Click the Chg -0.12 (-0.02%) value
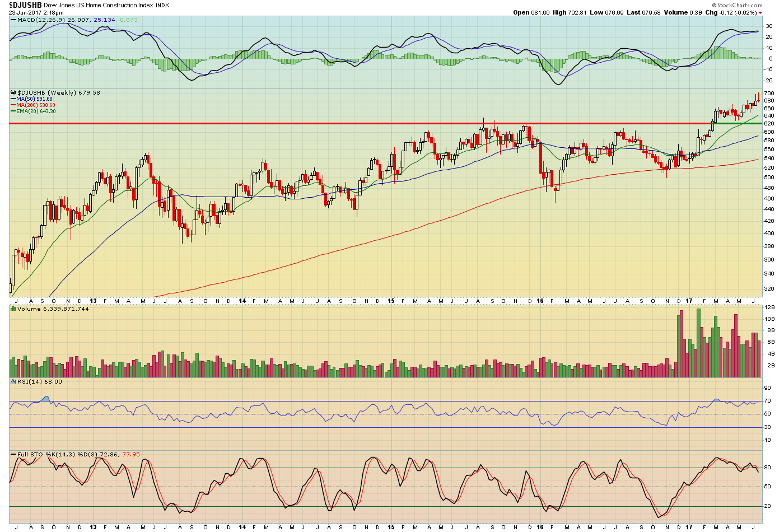 click(x=731, y=12)
